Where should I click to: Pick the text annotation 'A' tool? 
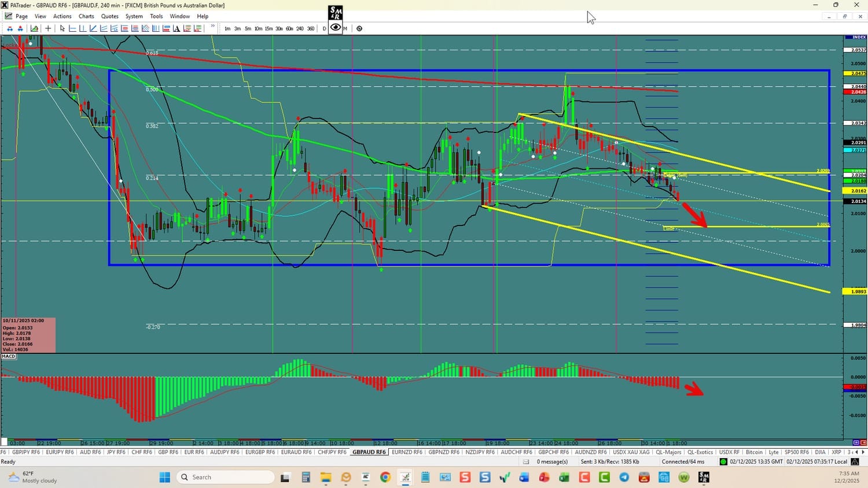tap(176, 28)
